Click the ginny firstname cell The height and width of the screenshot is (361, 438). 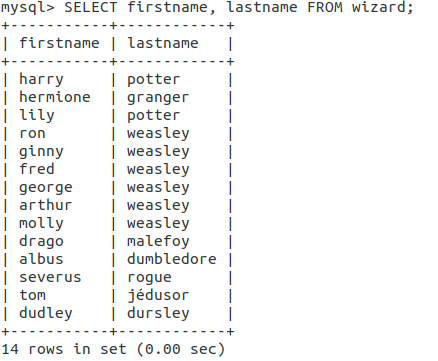41,152
